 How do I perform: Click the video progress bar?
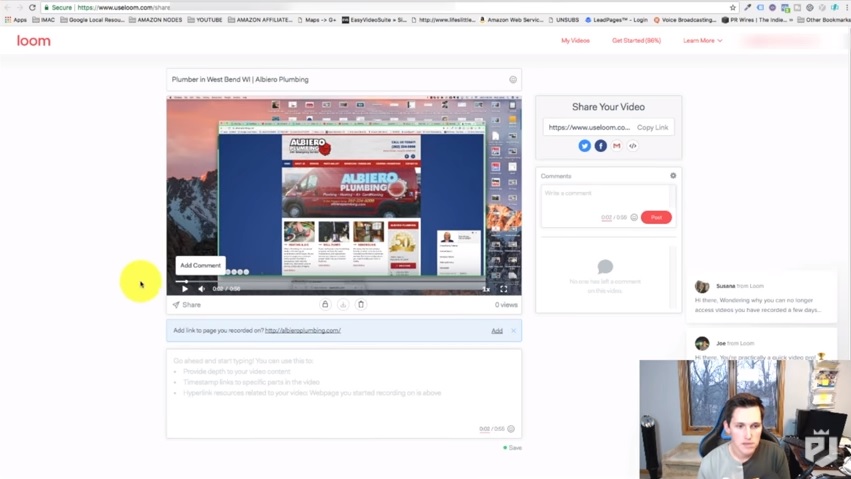[x=331, y=282]
